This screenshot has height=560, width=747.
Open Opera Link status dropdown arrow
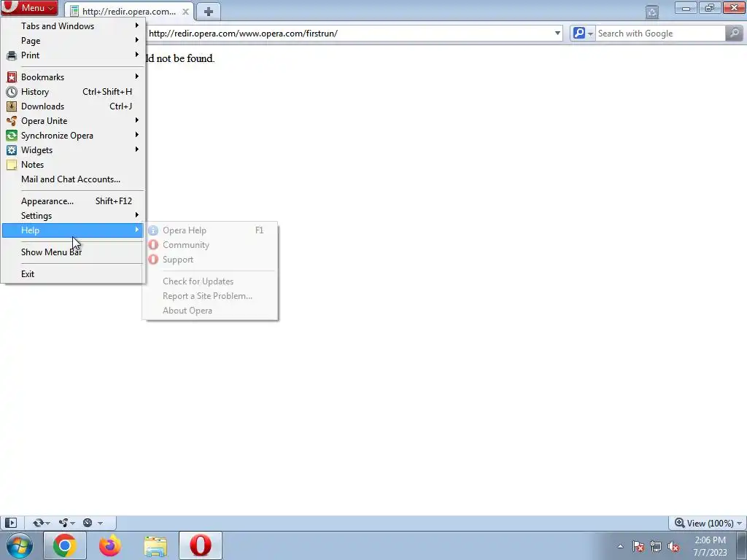pyautogui.click(x=47, y=524)
